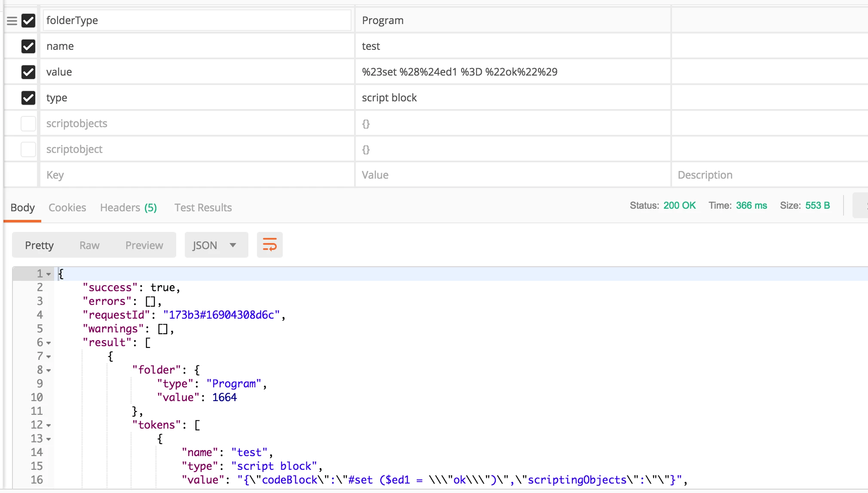Enable the scriptobject parameter checkbox
This screenshot has width=868, height=493.
click(28, 149)
